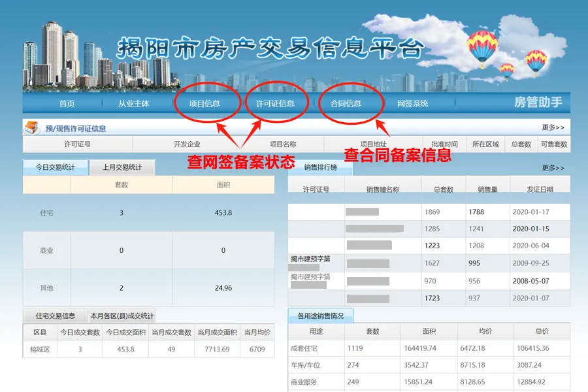This screenshot has height=392, width=588.
Task: Click 更多>> above the sales ranking list
Action: [x=552, y=168]
